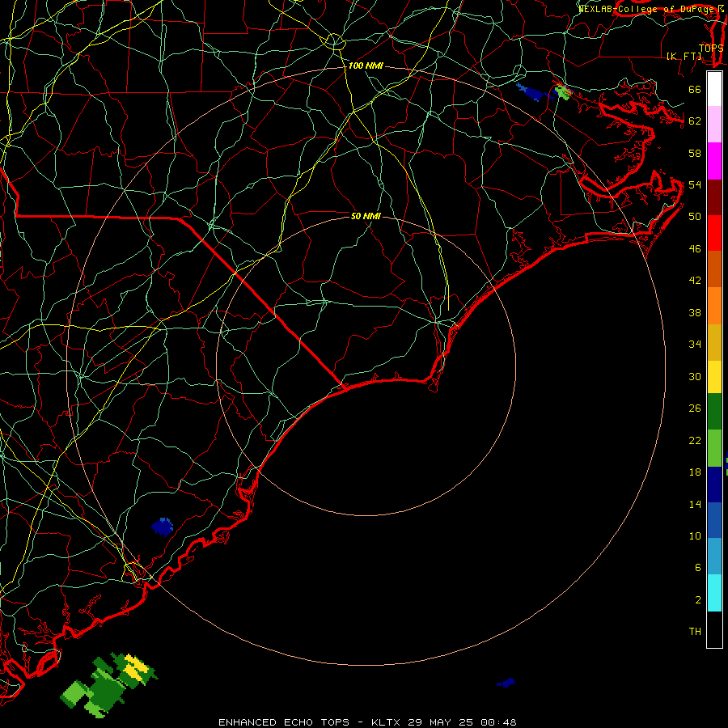This screenshot has width=728, height=728.
Task: Click the '50 NMI' range ring label
Action: (x=366, y=216)
